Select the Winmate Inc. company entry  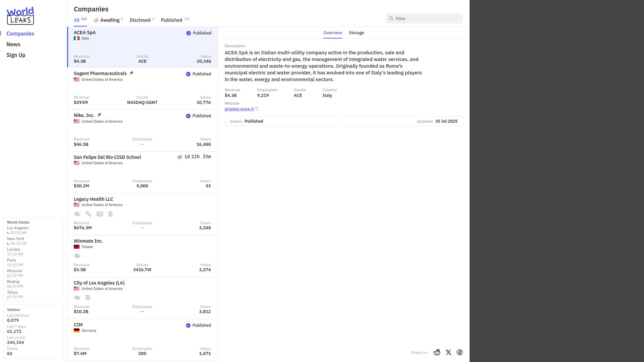click(143, 256)
